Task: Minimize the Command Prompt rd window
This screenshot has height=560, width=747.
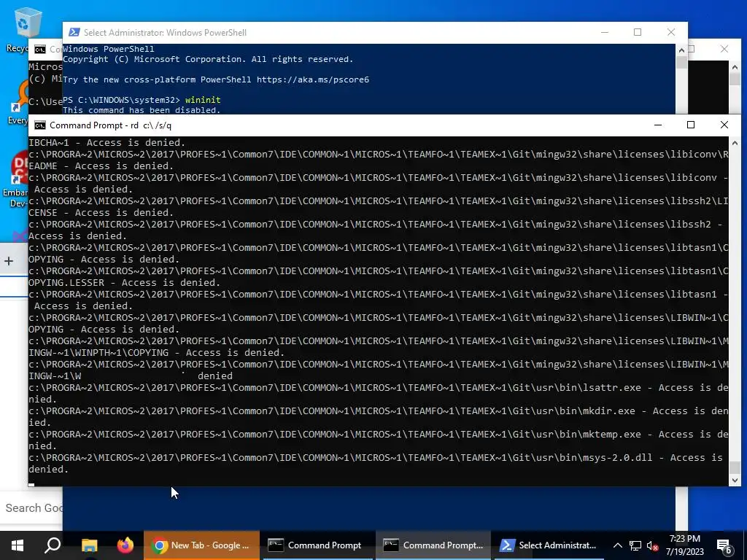Action: coord(658,125)
